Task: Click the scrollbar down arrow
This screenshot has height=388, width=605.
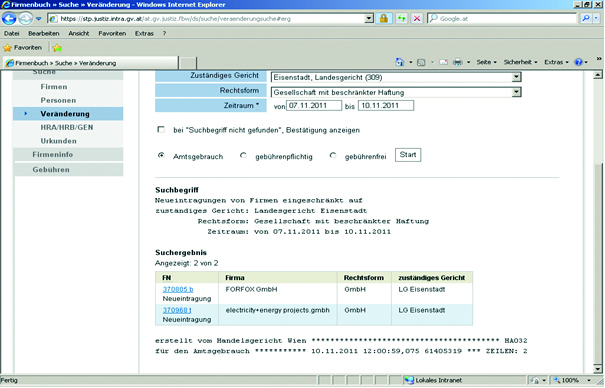Action: (598, 369)
